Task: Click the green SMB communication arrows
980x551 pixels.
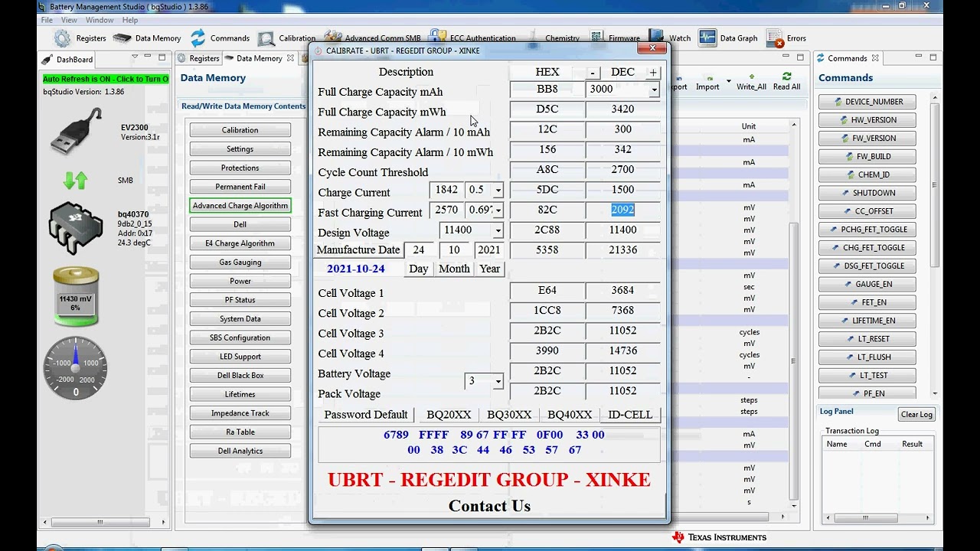Action: click(x=75, y=181)
